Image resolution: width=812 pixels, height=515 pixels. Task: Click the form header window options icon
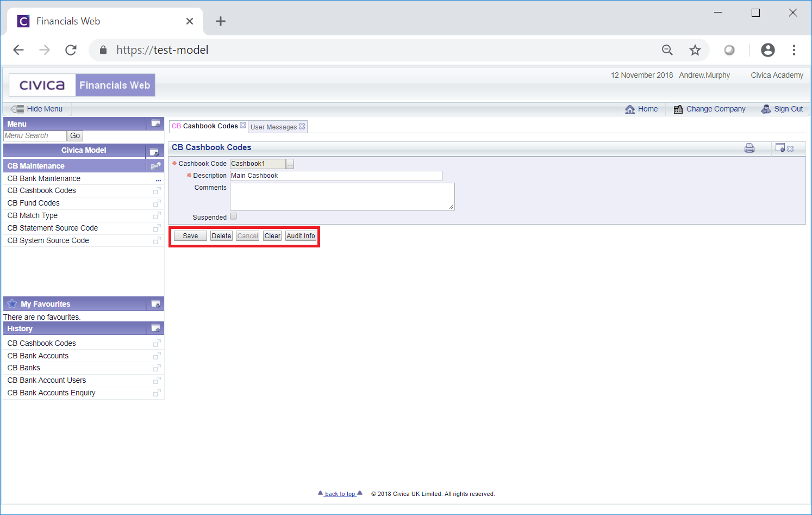(x=780, y=147)
